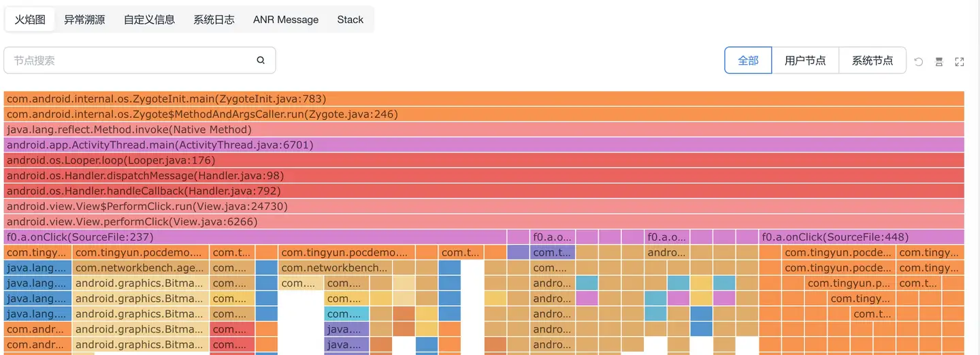
Task: View the ANR Message tab
Action: point(286,20)
